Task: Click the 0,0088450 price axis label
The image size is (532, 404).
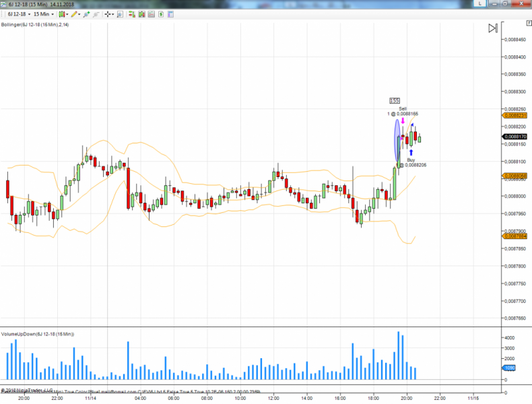Action: click(515, 40)
